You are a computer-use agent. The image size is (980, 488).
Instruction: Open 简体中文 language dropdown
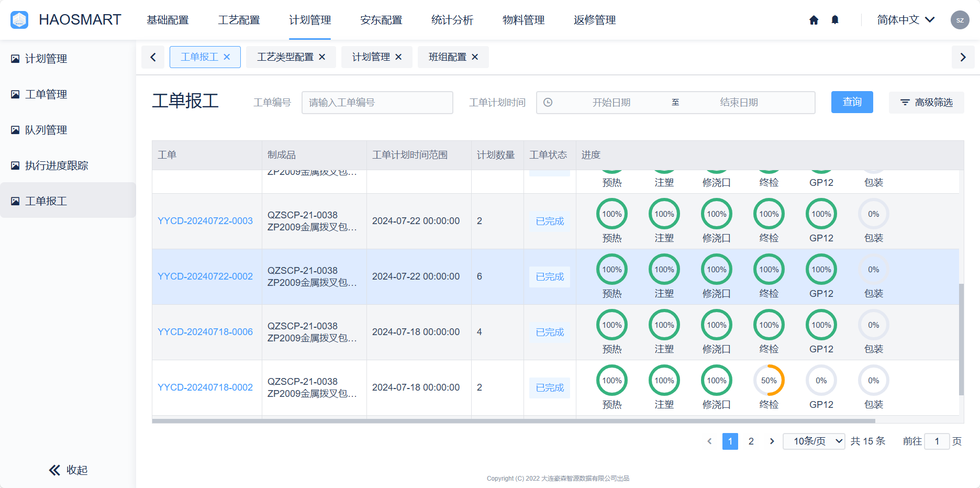906,20
